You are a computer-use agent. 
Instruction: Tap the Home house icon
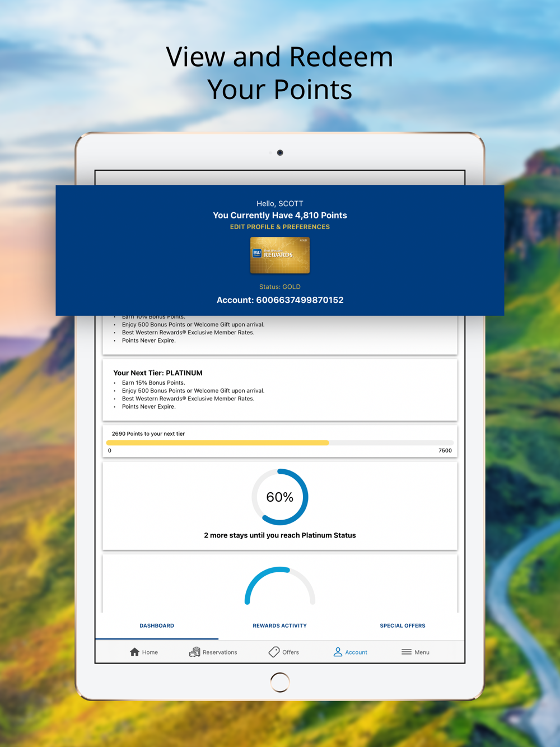[134, 652]
